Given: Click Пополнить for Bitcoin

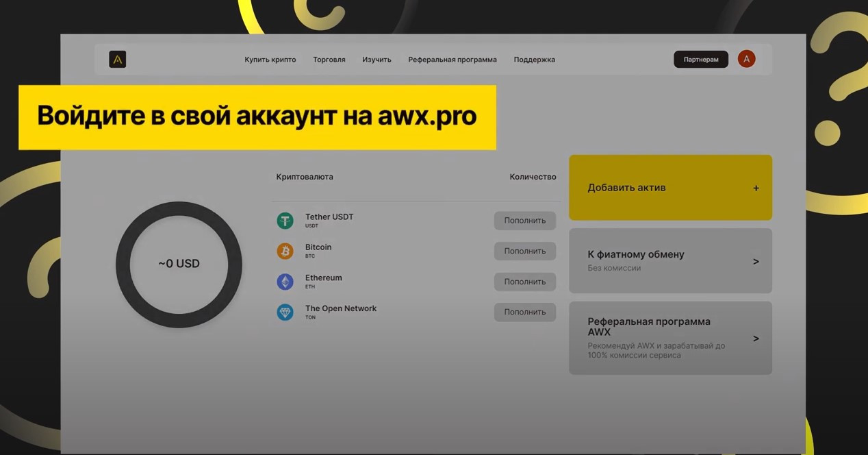Looking at the screenshot, I should [x=525, y=251].
